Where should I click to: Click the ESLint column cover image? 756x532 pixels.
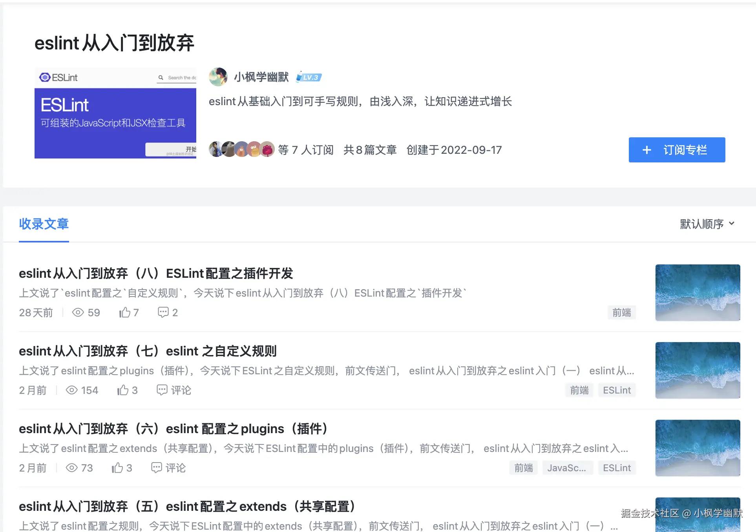(115, 113)
